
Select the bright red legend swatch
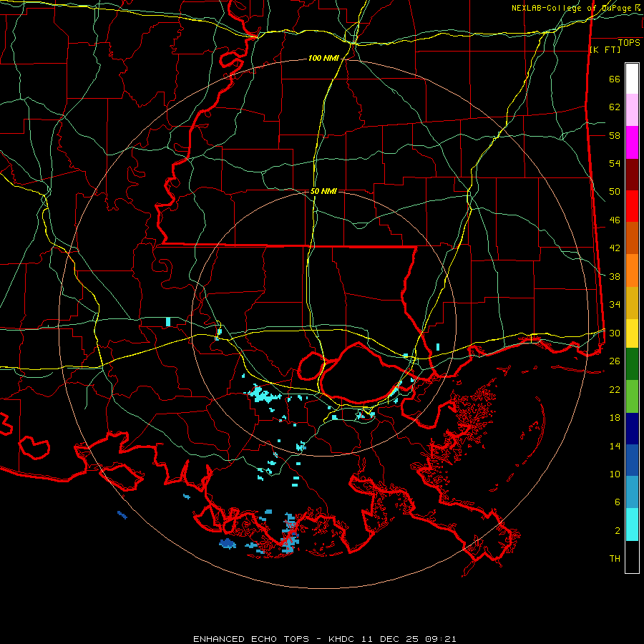point(632,207)
